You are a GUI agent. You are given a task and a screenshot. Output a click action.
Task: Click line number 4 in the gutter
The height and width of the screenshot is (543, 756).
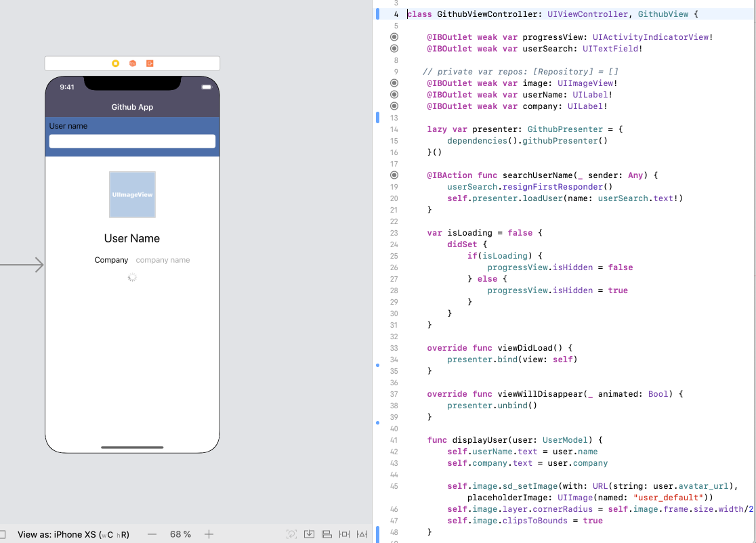tap(396, 14)
